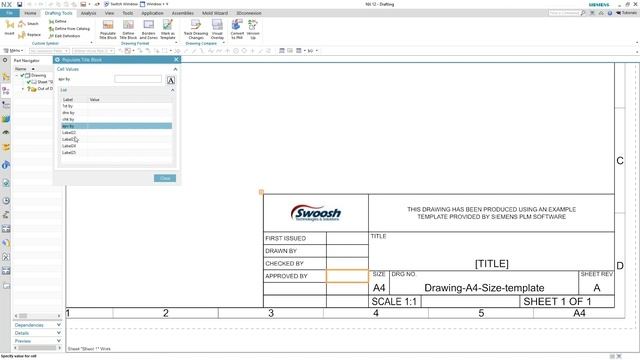Click the dialog gear icon in Populate Title Block
Viewport: 640px width, 360px height.
pyautogui.click(x=57, y=60)
